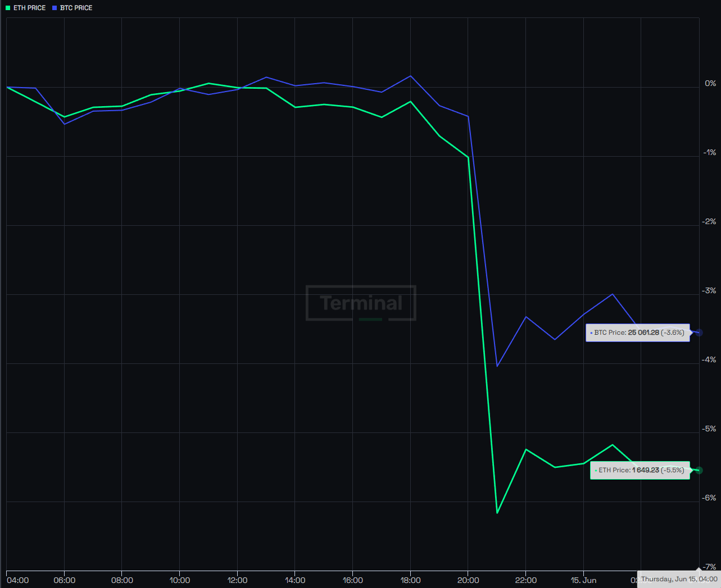The height and width of the screenshot is (588, 721).
Task: Click the 0% y-axis label
Action: [x=711, y=84]
